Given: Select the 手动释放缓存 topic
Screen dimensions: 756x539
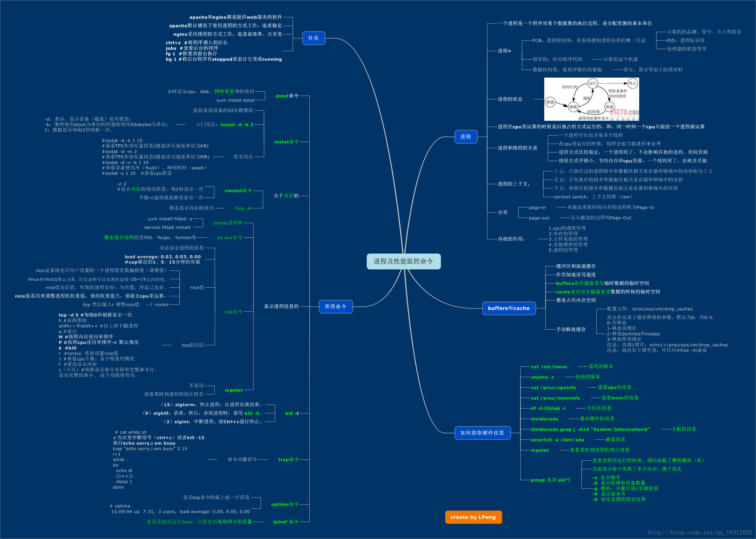Looking at the screenshot, I should pyautogui.click(x=571, y=330).
